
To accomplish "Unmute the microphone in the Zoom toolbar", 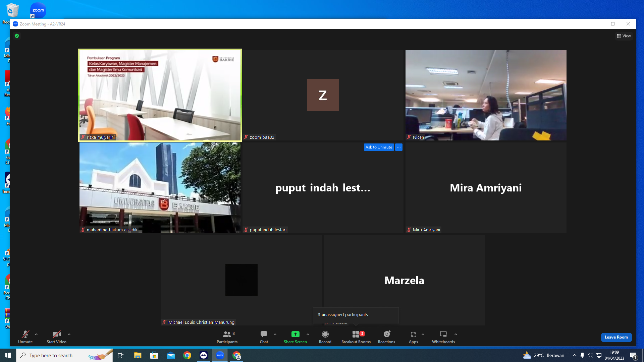I will click(25, 337).
